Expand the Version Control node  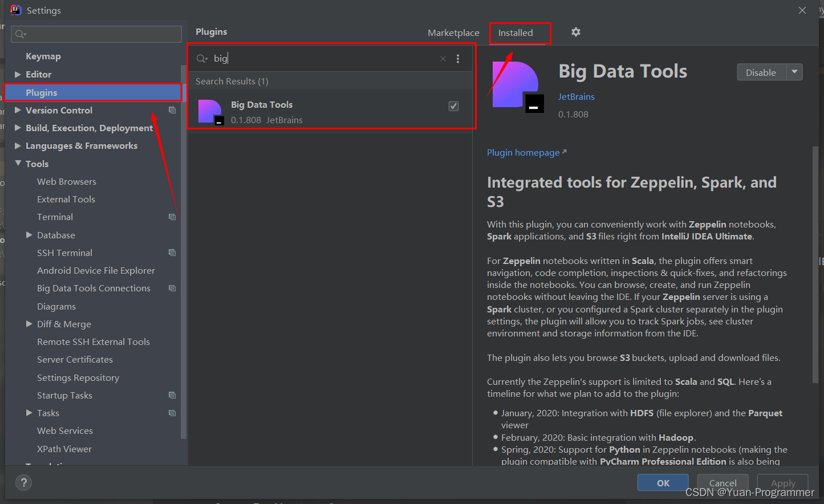pyautogui.click(x=18, y=110)
